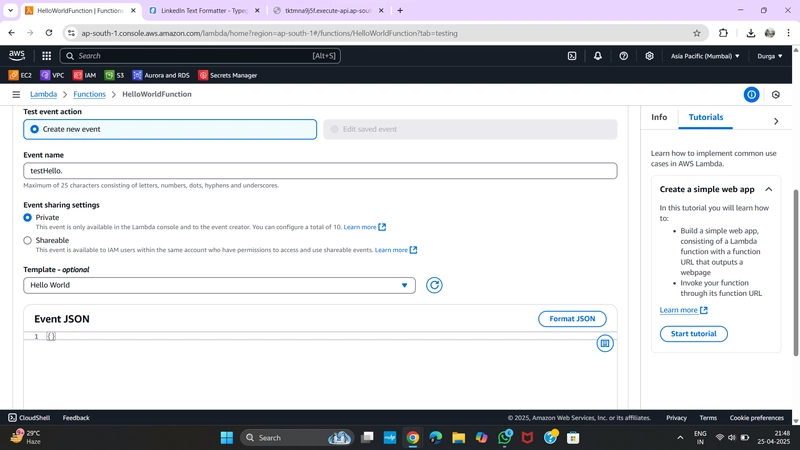The width and height of the screenshot is (800, 450).
Task: Click the clock-style icon beside the info button
Action: pos(776,94)
